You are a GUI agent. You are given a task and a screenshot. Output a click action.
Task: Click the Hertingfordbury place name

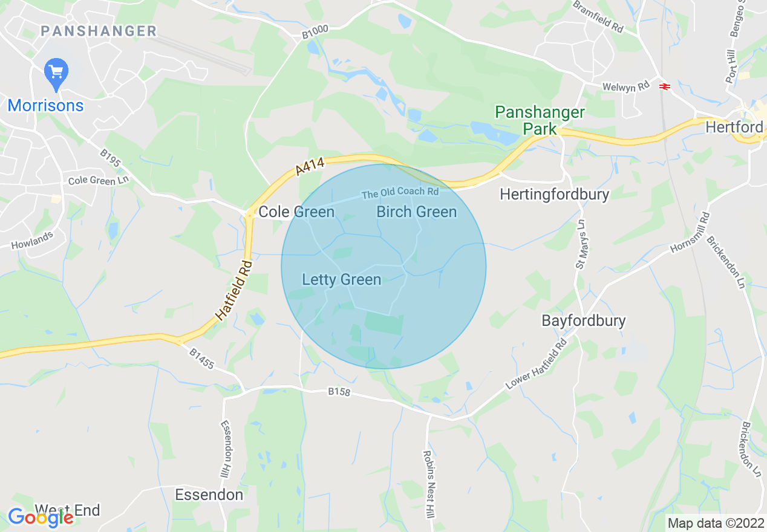[x=555, y=194]
